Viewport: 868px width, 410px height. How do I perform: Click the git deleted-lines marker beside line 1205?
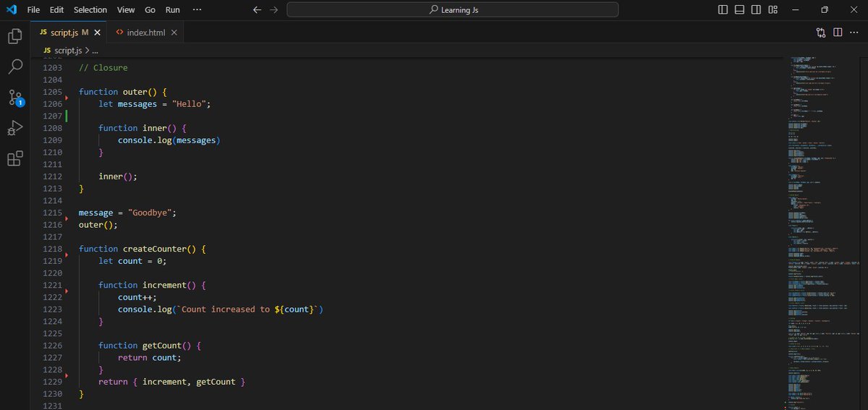point(67,96)
